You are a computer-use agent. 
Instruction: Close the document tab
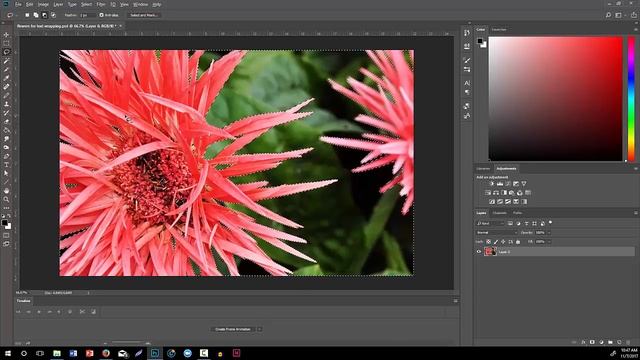pos(120,26)
